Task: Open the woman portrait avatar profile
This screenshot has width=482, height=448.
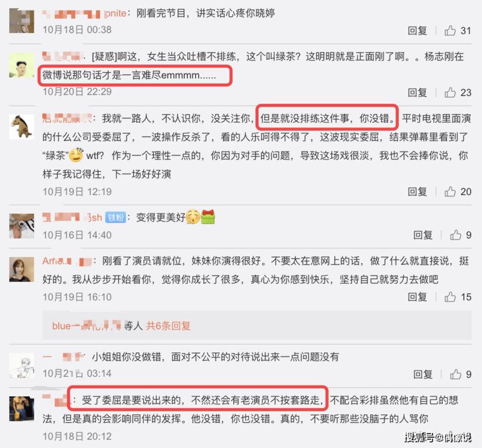Action: (22, 270)
